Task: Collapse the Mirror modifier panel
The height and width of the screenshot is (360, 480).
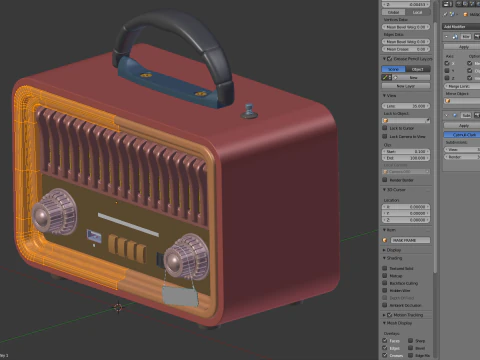Action: pyautogui.click(x=447, y=37)
